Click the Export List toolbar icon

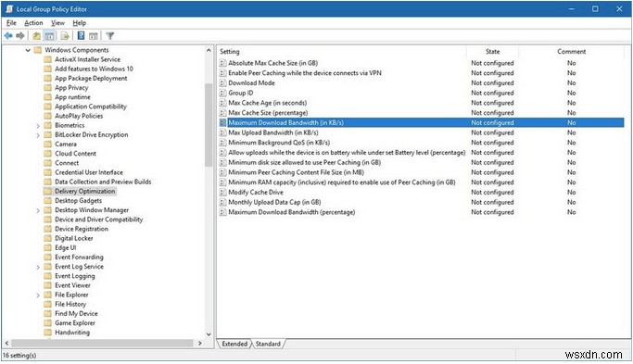point(65,36)
